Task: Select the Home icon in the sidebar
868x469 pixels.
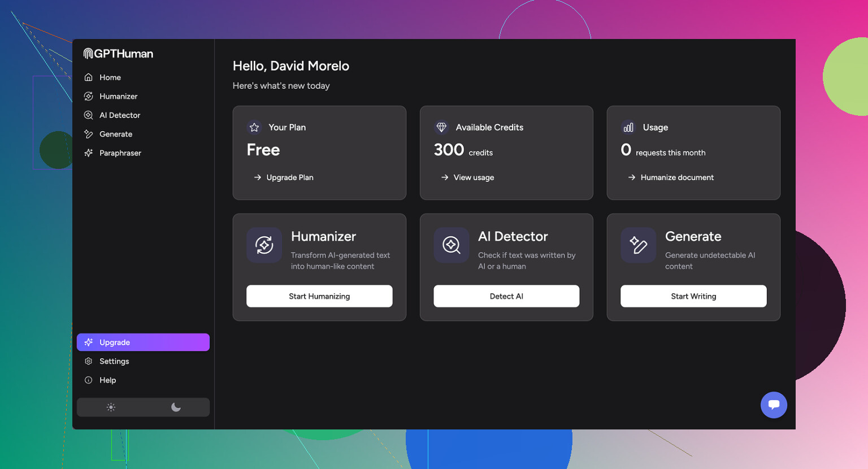Action: click(x=89, y=77)
